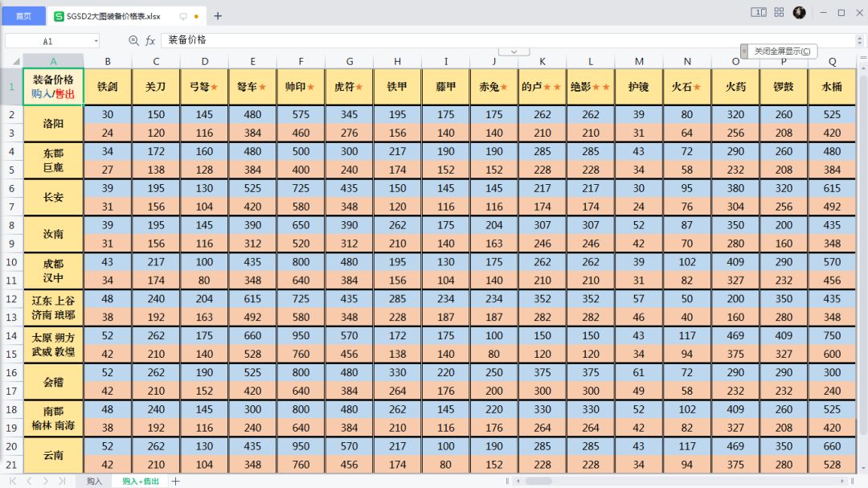Click the 装备价格 购入/售出 cell A1
Screen dimensions: 868x488
tap(53, 86)
